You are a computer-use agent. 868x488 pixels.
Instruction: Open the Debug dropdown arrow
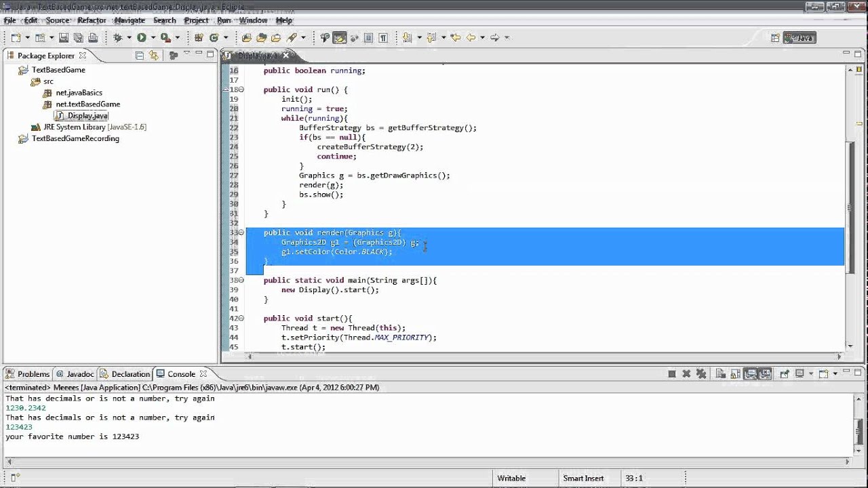tap(129, 38)
